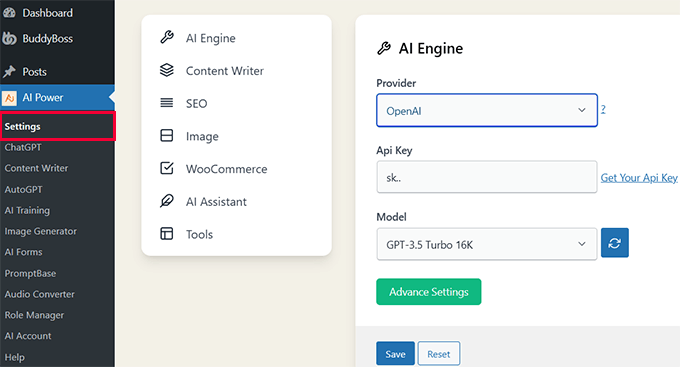This screenshot has width=680, height=367.
Task: Click the AI Power orange logo icon
Action: pyautogui.click(x=9, y=98)
